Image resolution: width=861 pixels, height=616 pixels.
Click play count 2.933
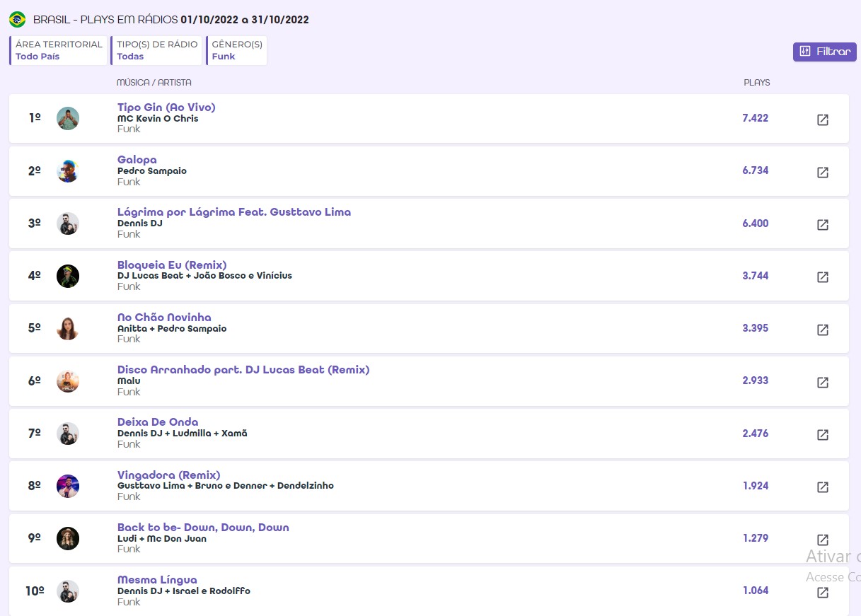pos(756,380)
